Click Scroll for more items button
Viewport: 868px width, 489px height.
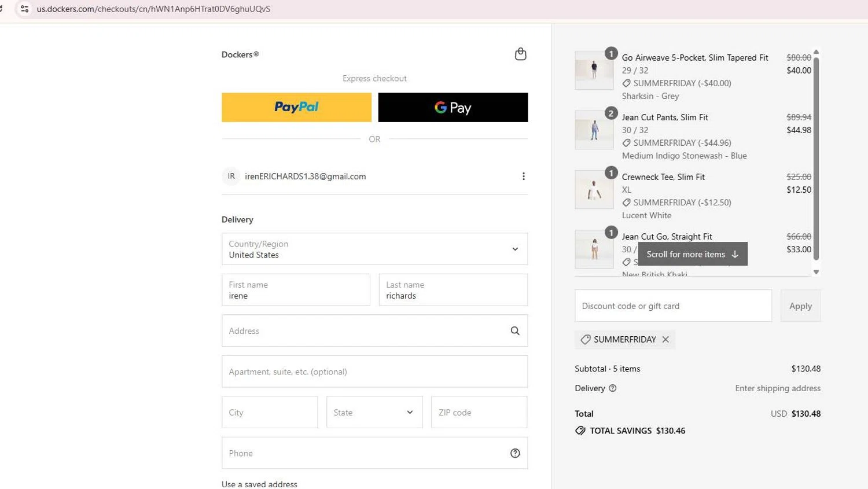pos(693,254)
